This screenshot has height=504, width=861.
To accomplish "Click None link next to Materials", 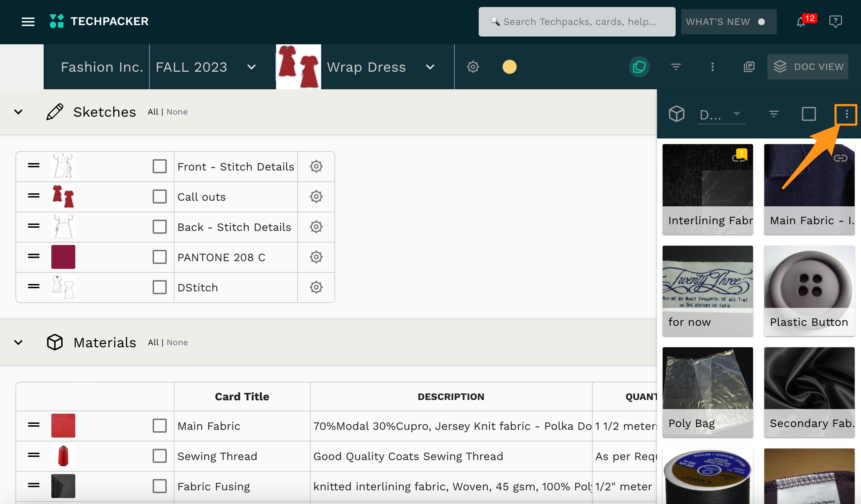I will (177, 342).
